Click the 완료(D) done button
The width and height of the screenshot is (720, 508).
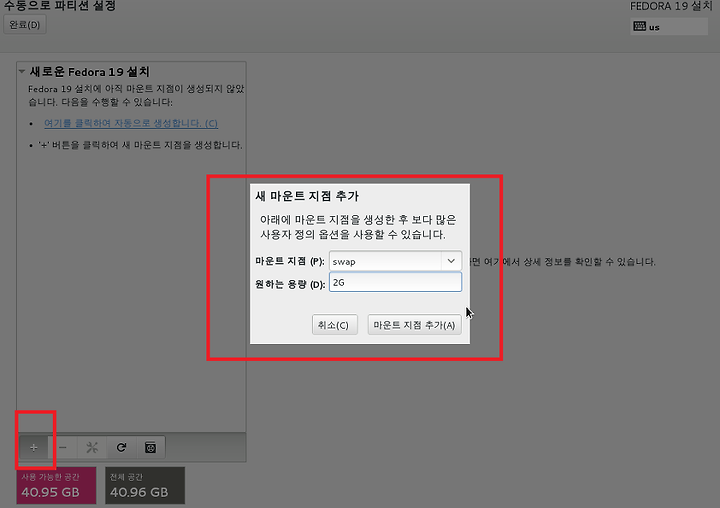[x=25, y=24]
